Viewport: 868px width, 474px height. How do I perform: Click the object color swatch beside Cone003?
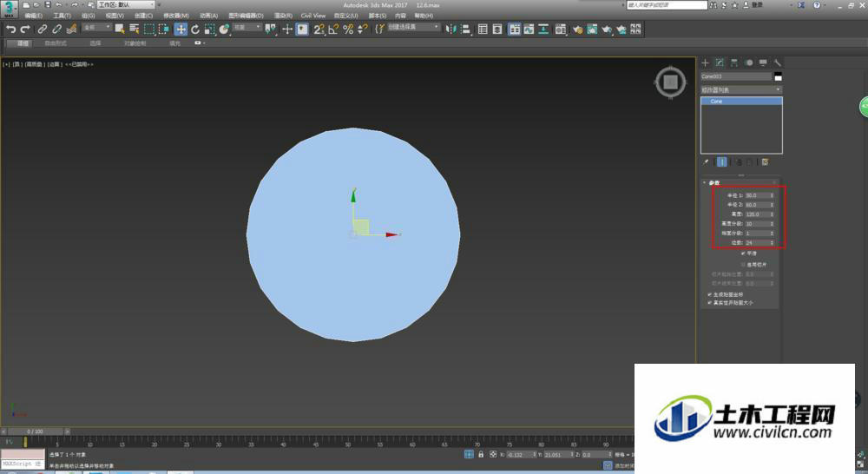pyautogui.click(x=779, y=76)
